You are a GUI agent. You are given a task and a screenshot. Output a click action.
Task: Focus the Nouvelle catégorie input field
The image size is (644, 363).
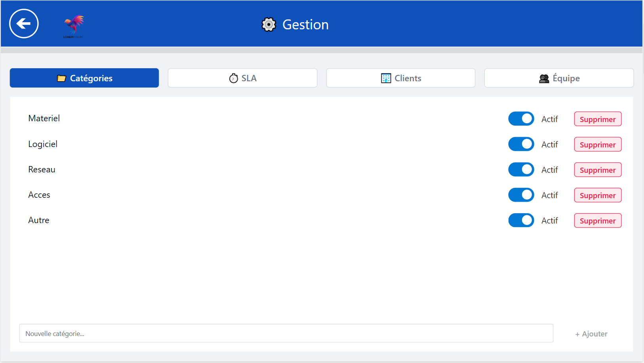tap(286, 333)
